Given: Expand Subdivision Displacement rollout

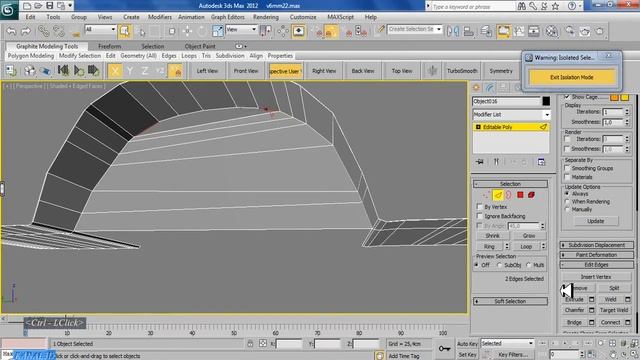Looking at the screenshot, I should (596, 245).
